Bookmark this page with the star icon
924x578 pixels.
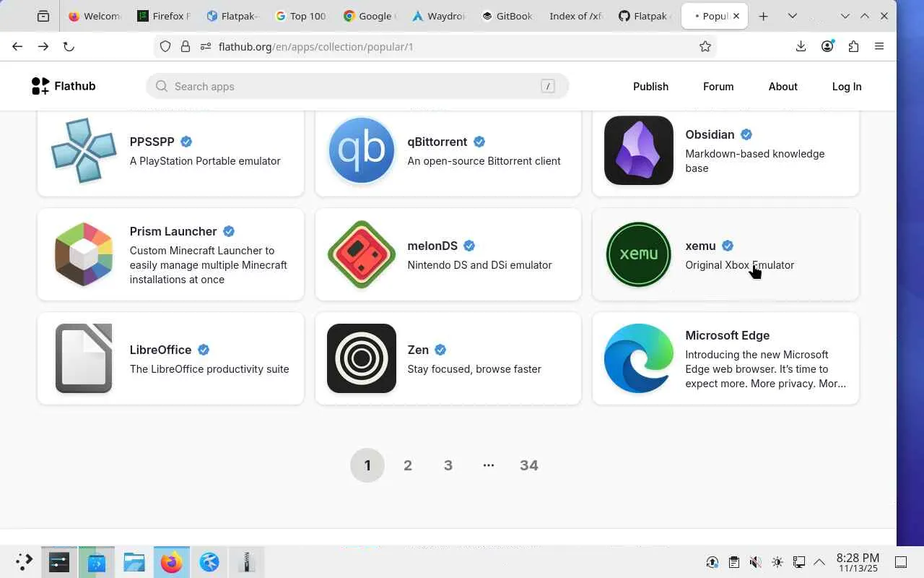point(705,46)
